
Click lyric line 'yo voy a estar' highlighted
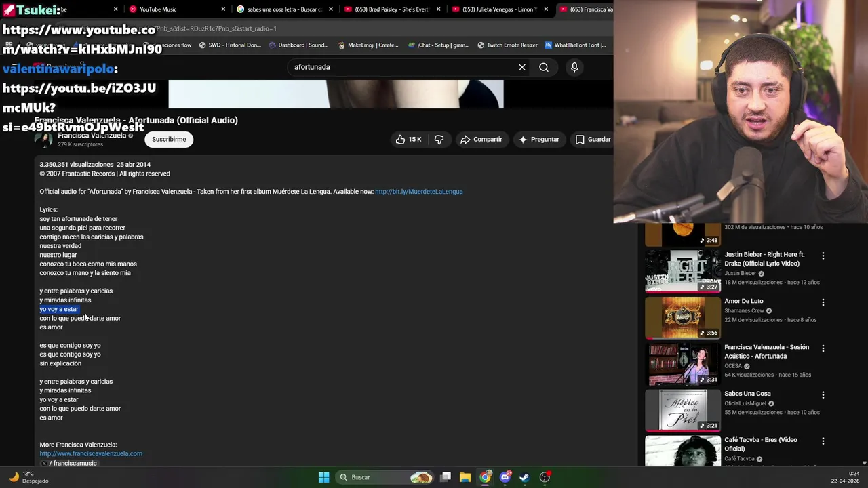pos(59,309)
